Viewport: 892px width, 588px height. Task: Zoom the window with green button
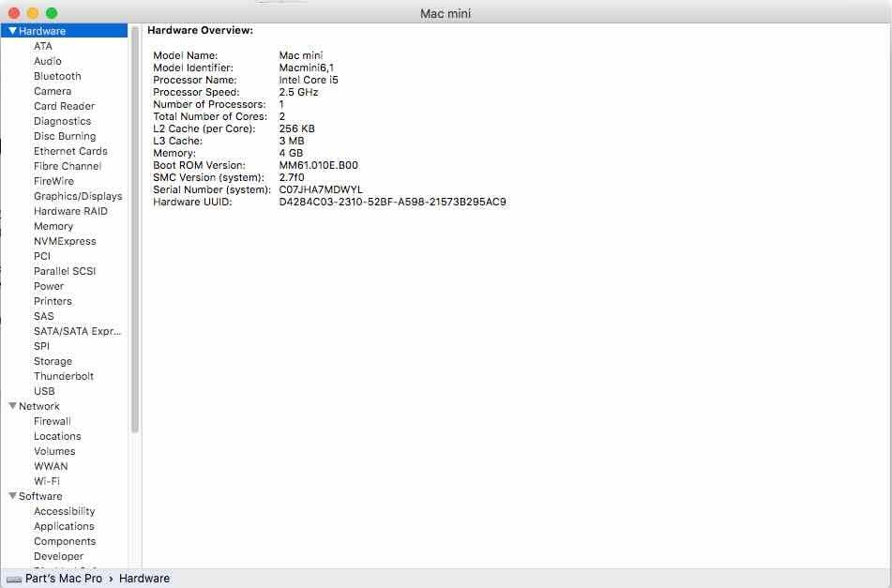click(x=52, y=13)
